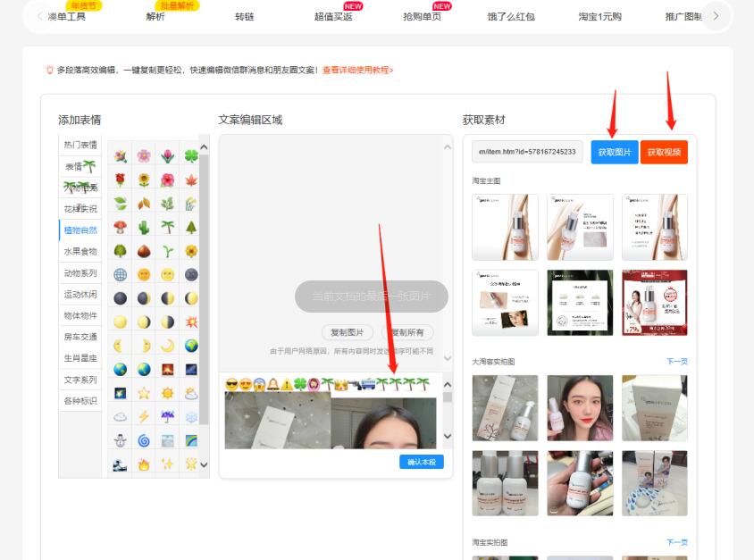Open the 转链 tool tab

[x=244, y=17]
